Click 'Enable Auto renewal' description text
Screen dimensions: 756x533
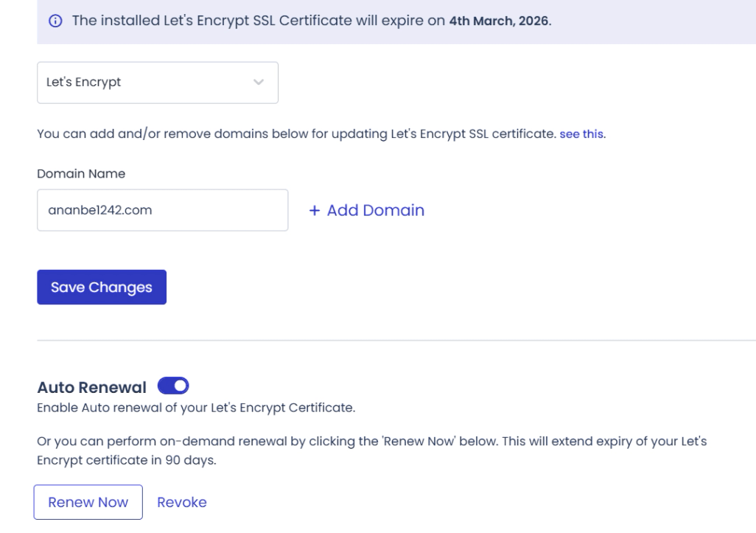(196, 408)
